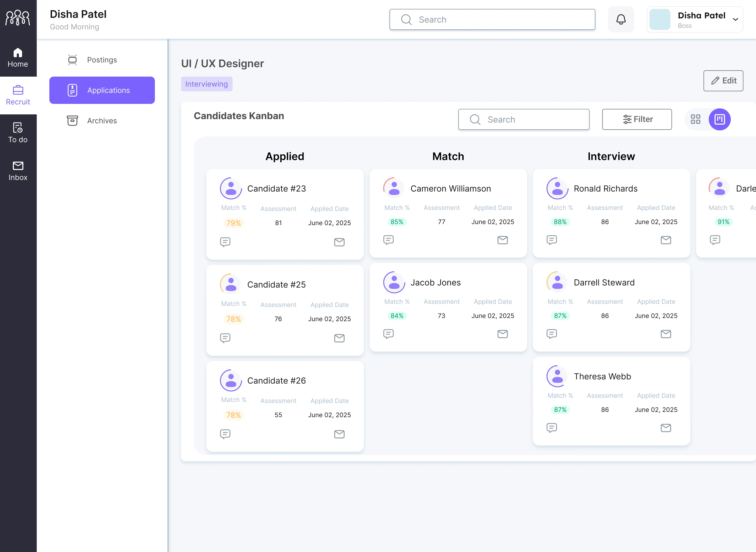The width and height of the screenshot is (756, 552).
Task: Toggle the Interviewing status badge
Action: [x=207, y=84]
